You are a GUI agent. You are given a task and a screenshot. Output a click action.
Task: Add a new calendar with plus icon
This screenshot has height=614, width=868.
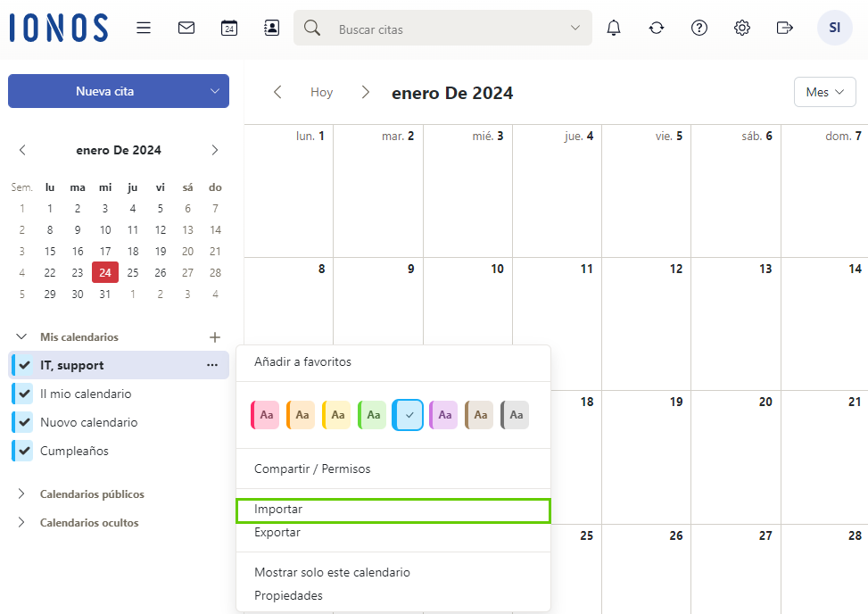click(215, 337)
